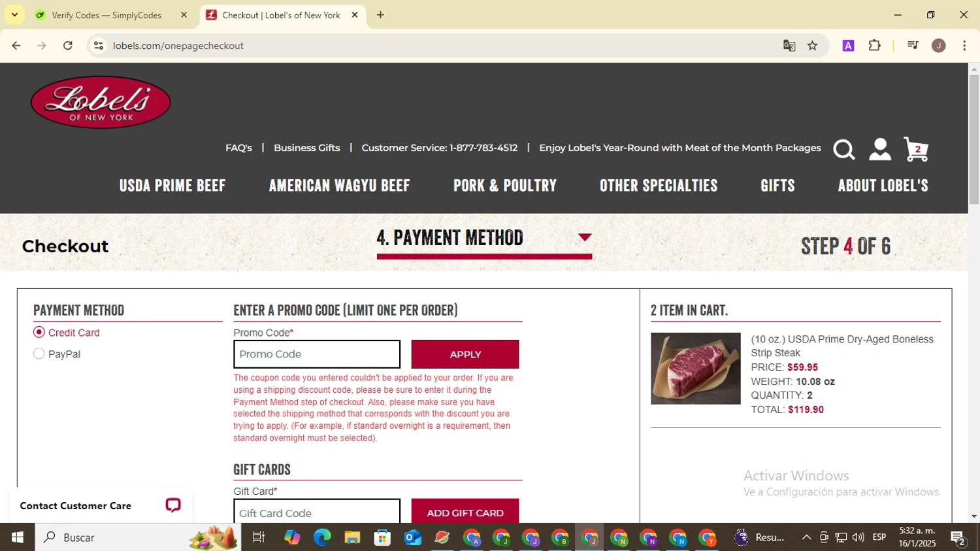Click the browser back arrow

click(16, 46)
